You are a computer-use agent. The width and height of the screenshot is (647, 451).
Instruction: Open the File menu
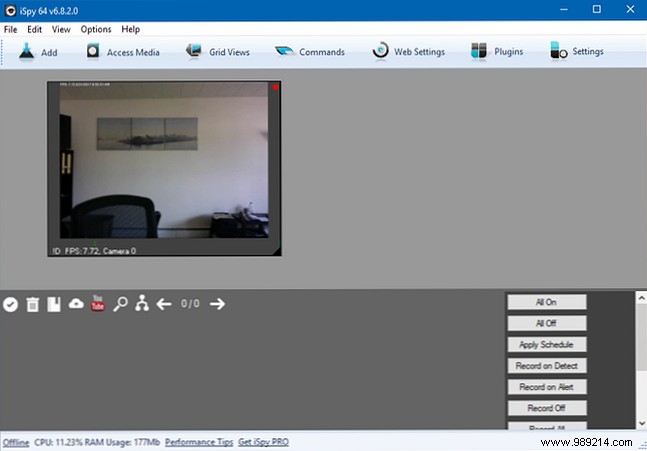[x=10, y=29]
